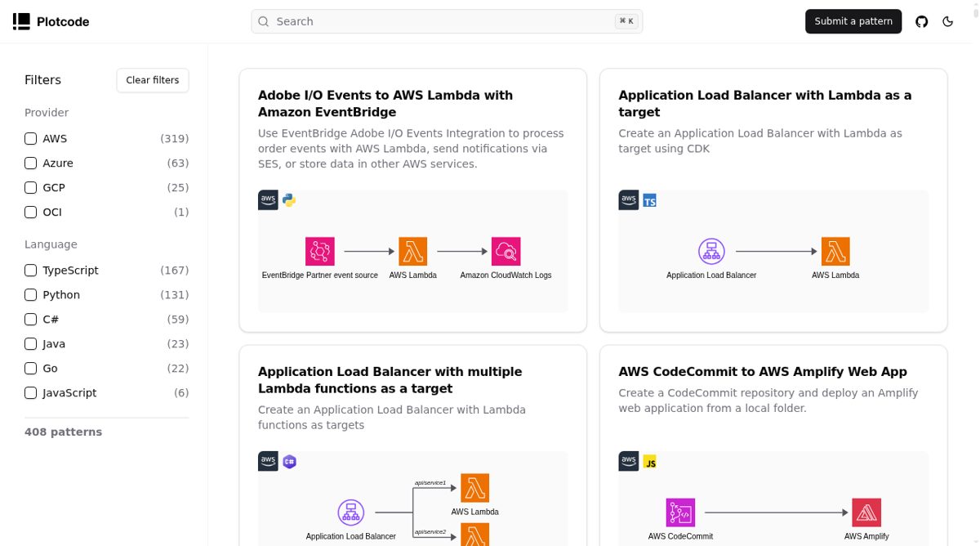Click the api/service1 route label
This screenshot has width=980, height=546.
(x=430, y=483)
